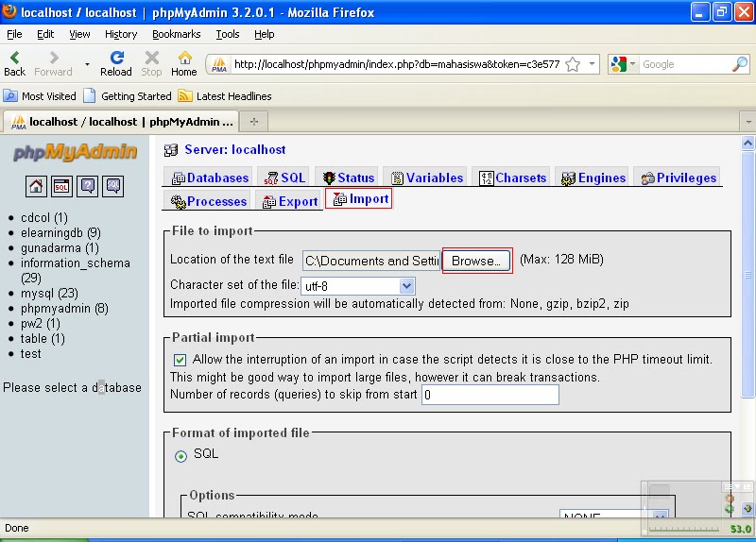This screenshot has height=542, width=756.
Task: Open the SQL query window icon
Action: point(61,186)
